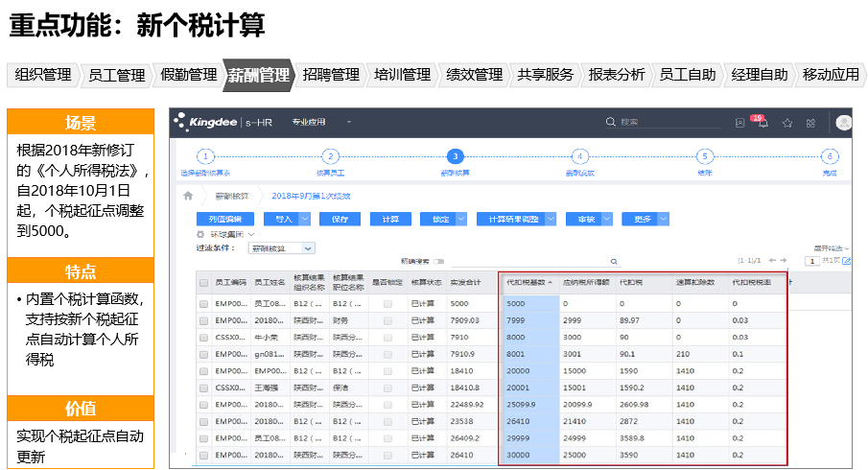
Task: Expand the 更多 button dropdown arrow
Action: (x=664, y=220)
